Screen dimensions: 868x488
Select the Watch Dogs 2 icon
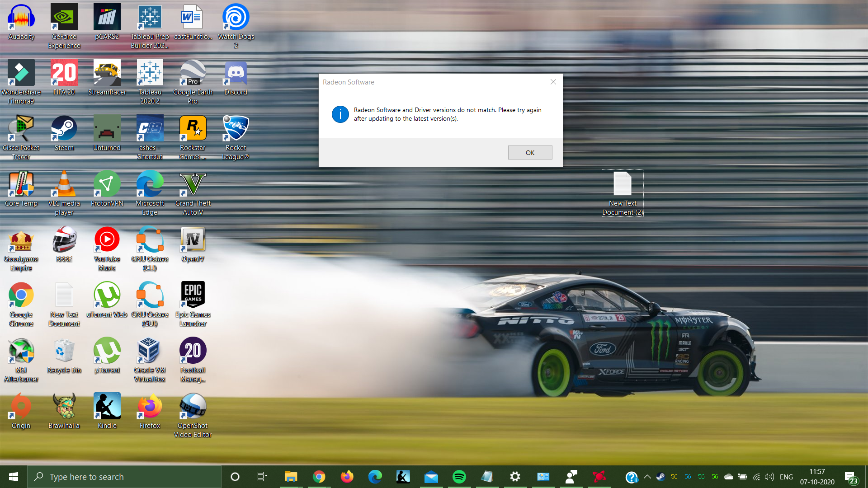point(236,26)
